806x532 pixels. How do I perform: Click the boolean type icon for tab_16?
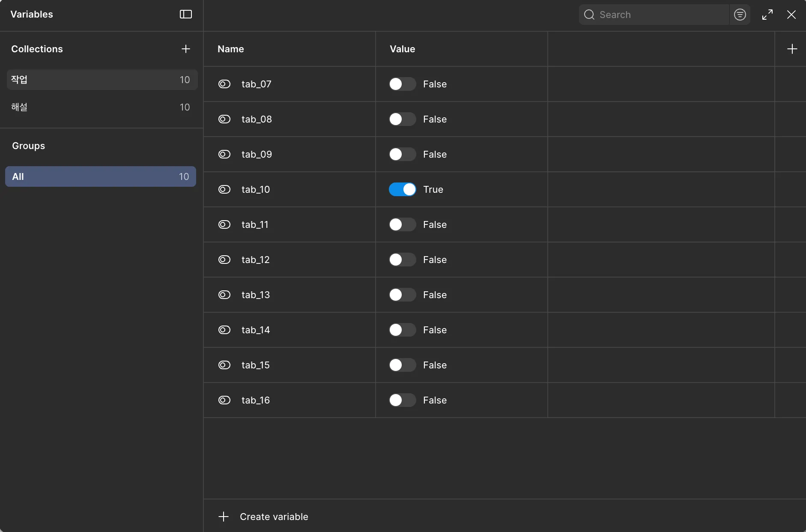(x=224, y=400)
